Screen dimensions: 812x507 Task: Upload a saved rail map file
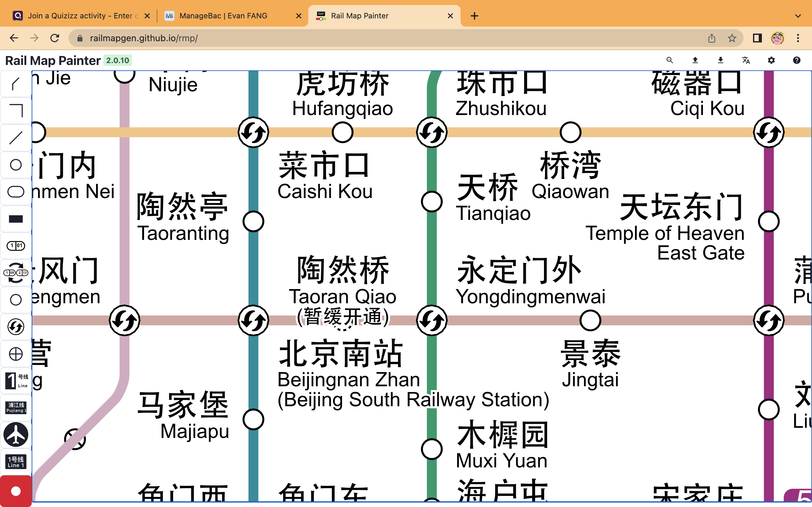tap(695, 60)
